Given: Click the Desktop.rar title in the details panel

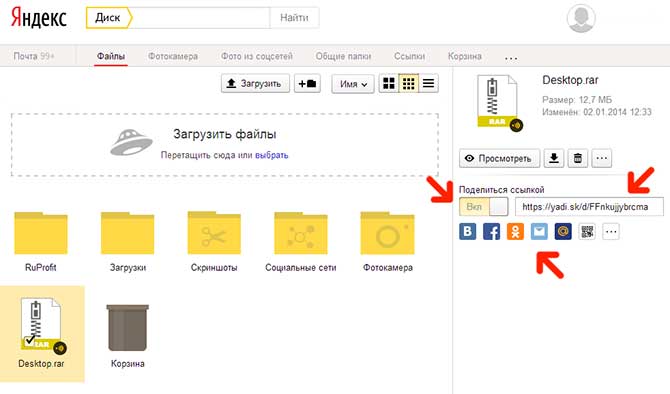Looking at the screenshot, I should click(x=570, y=80).
